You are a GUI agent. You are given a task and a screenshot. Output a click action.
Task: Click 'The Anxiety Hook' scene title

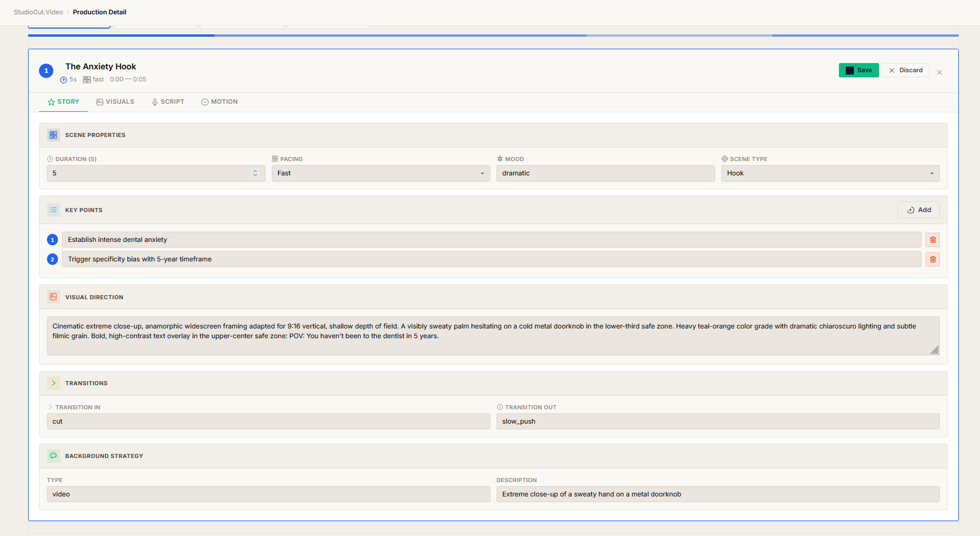101,66
